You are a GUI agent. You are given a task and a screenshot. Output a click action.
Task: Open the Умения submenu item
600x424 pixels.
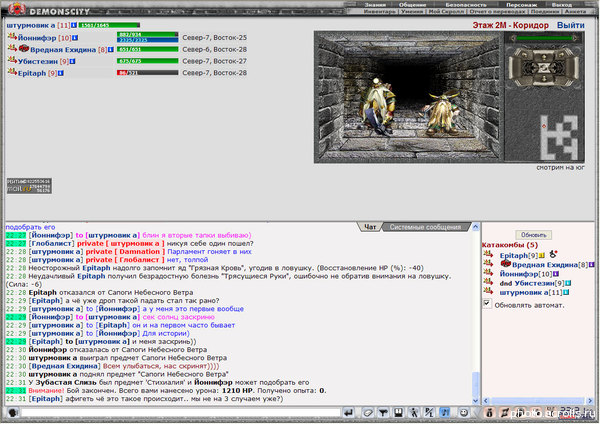(x=412, y=11)
